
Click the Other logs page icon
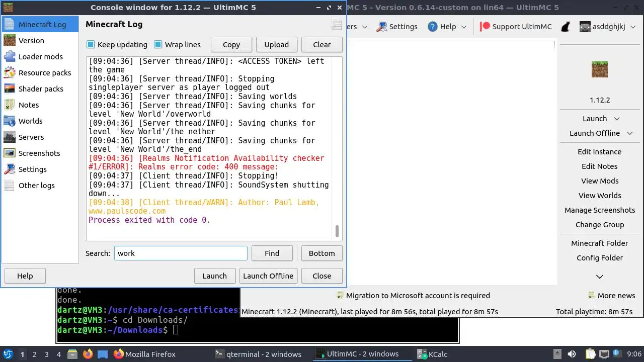point(10,186)
